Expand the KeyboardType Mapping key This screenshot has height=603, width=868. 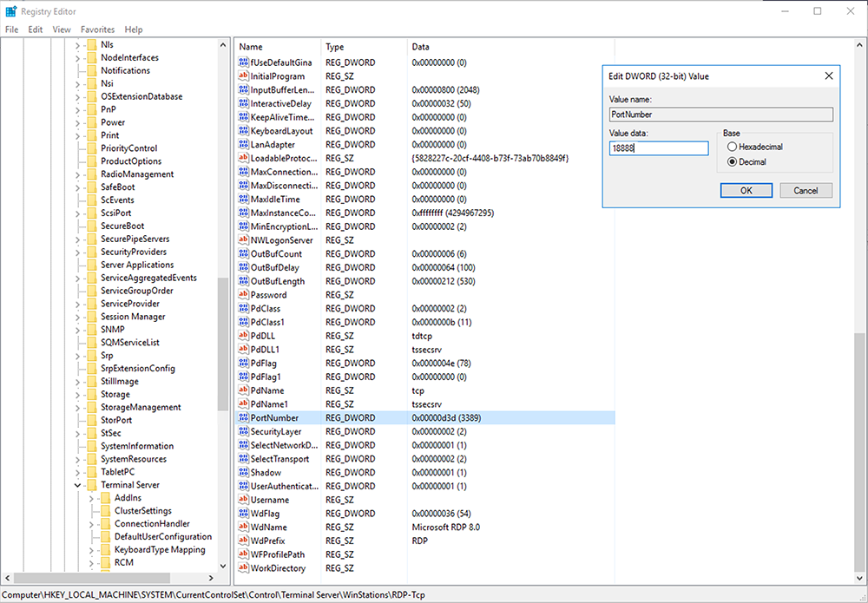pyautogui.click(x=92, y=550)
